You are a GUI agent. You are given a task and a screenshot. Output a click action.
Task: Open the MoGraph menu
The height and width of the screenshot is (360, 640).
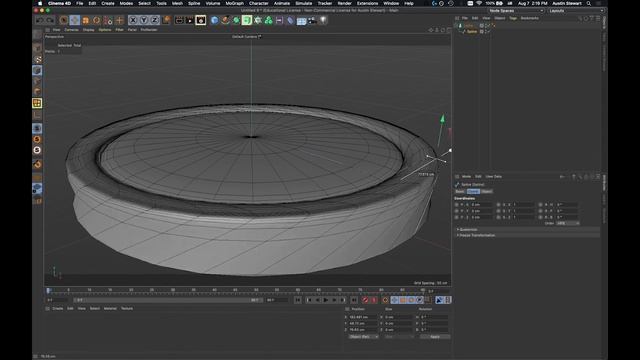pos(235,3)
